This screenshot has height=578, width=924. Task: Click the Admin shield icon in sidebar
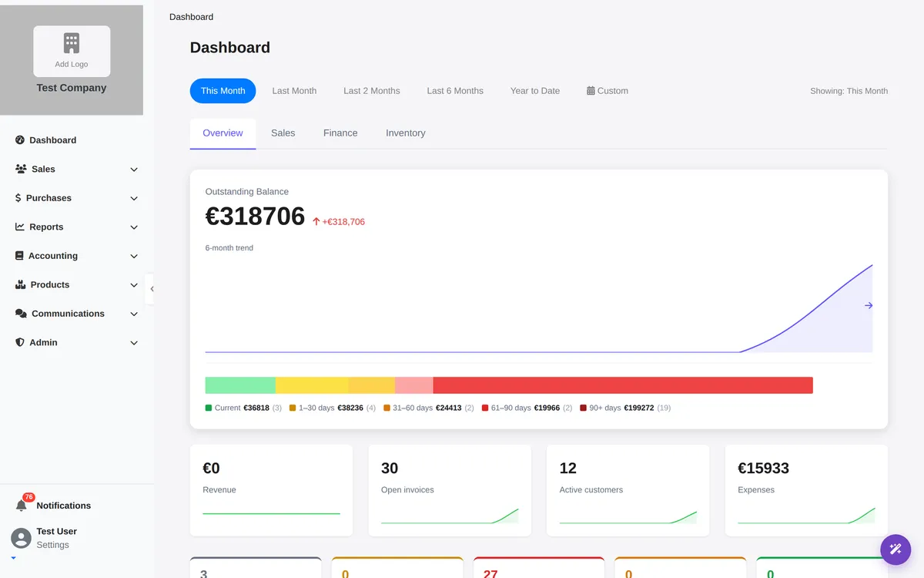[x=20, y=342]
